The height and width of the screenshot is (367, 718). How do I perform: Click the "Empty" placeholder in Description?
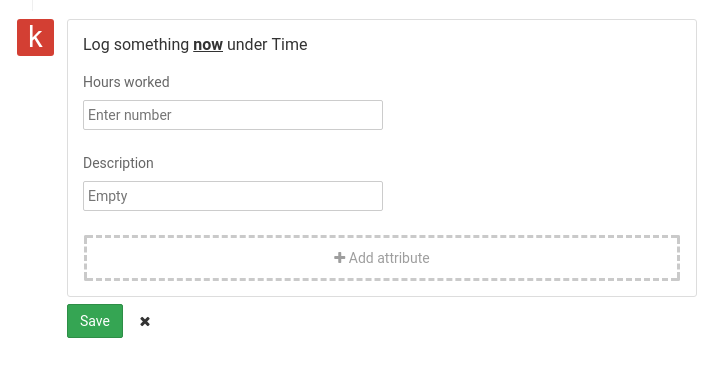point(108,196)
